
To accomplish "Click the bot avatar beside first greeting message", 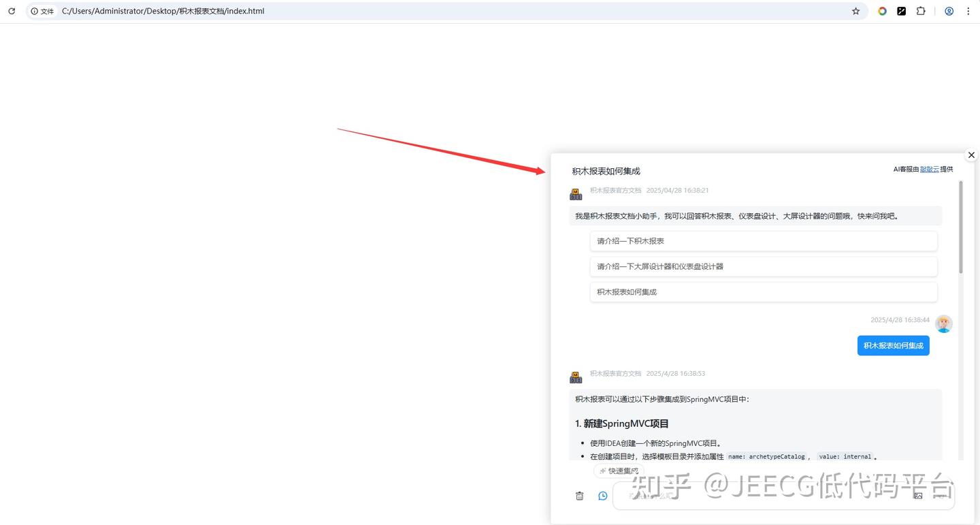I will click(576, 195).
